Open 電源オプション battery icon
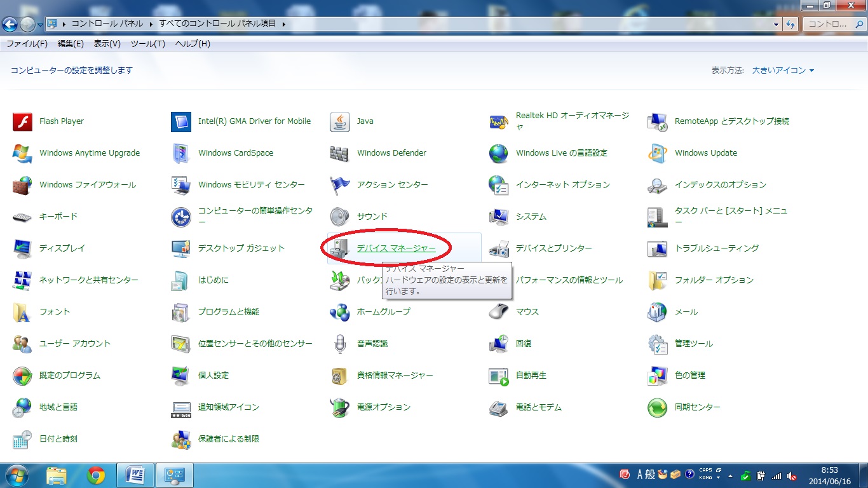 (x=340, y=407)
